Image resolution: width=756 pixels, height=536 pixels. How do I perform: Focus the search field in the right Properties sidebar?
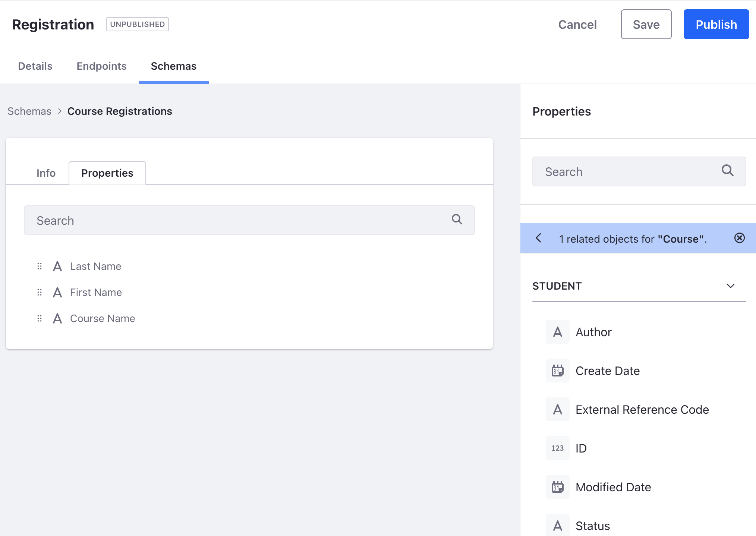[x=639, y=171]
